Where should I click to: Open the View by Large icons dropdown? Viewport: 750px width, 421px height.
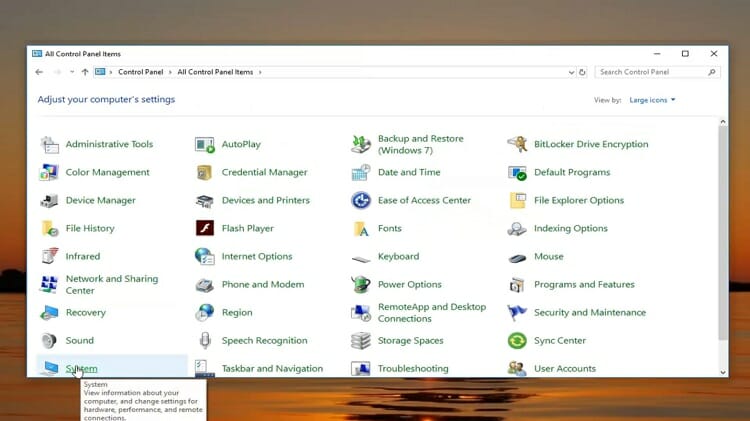[x=652, y=100]
